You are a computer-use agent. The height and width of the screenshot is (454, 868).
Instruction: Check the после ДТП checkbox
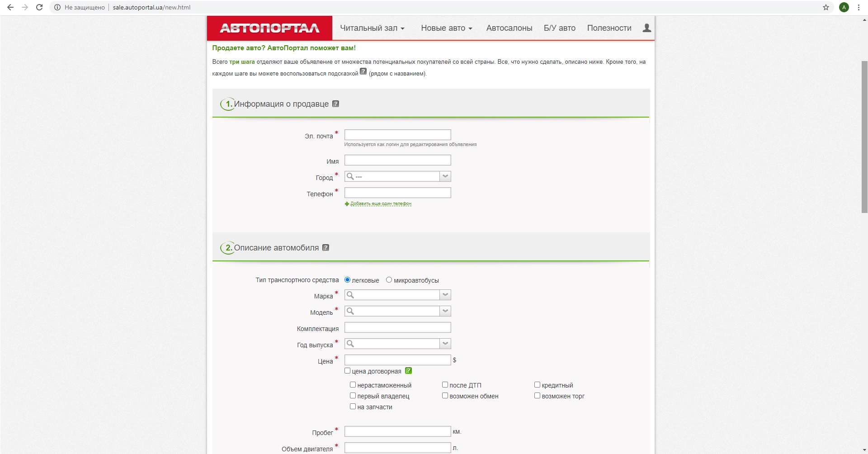445,385
